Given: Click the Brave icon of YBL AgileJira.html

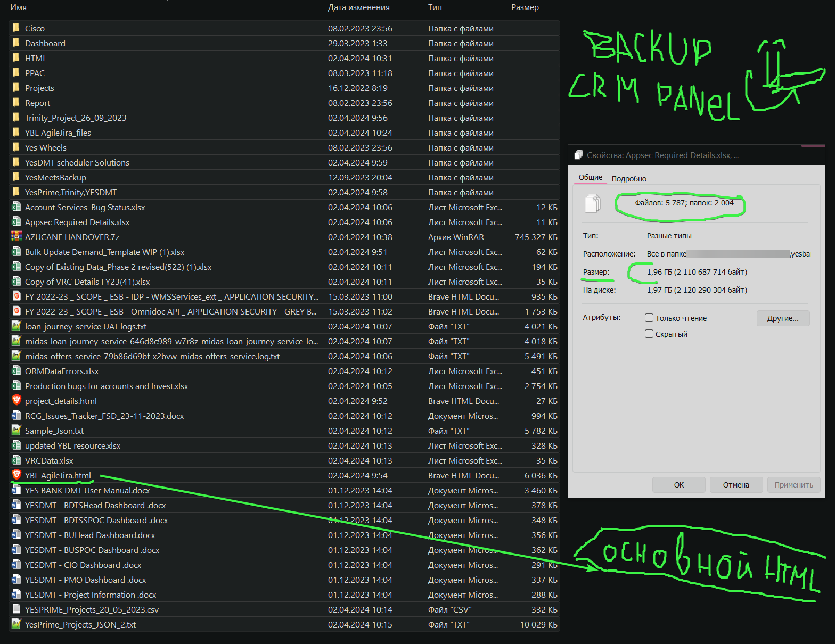Looking at the screenshot, I should (16, 475).
